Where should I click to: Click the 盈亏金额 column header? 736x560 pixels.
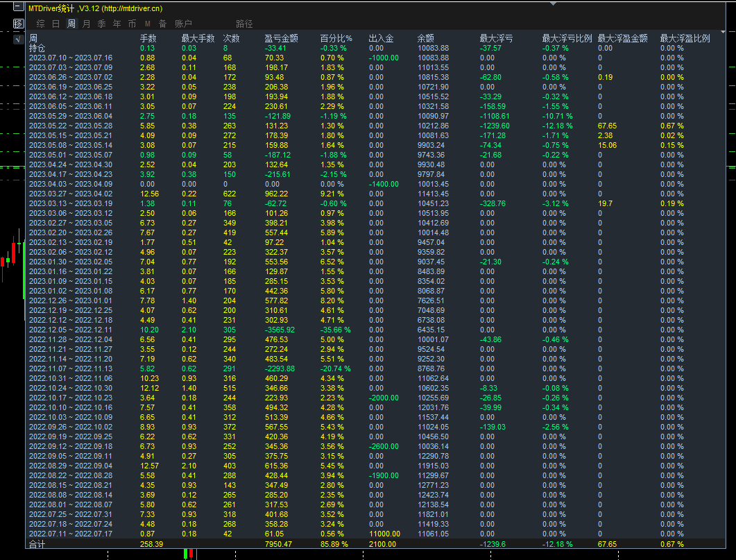click(x=281, y=39)
